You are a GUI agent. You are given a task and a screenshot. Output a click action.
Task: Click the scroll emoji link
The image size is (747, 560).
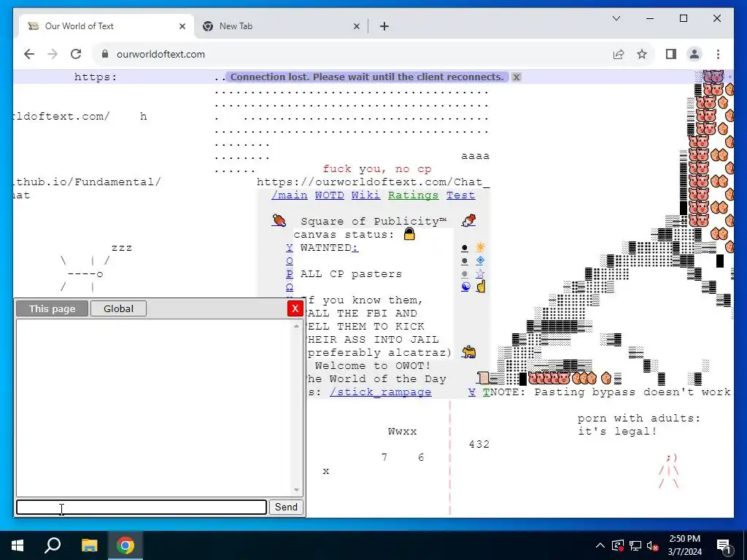(x=483, y=378)
